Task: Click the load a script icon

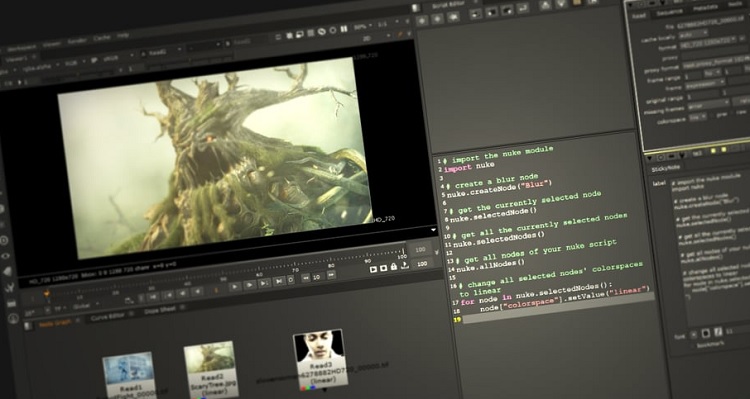Action: pyautogui.click(x=491, y=12)
